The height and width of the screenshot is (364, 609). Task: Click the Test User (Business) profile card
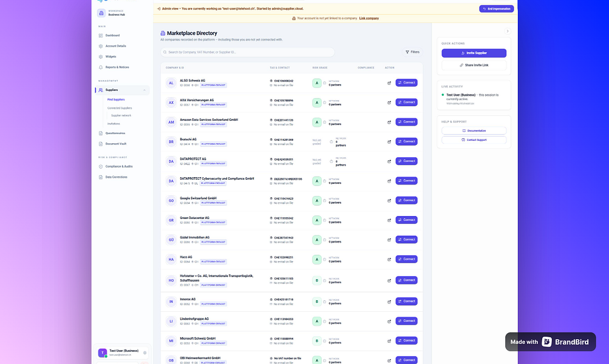pyautogui.click(x=122, y=352)
